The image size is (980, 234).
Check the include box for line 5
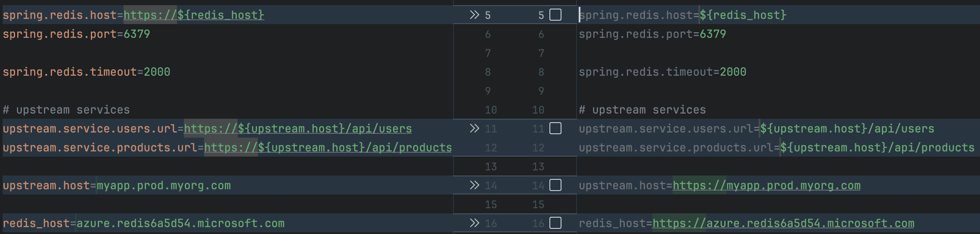tap(555, 15)
